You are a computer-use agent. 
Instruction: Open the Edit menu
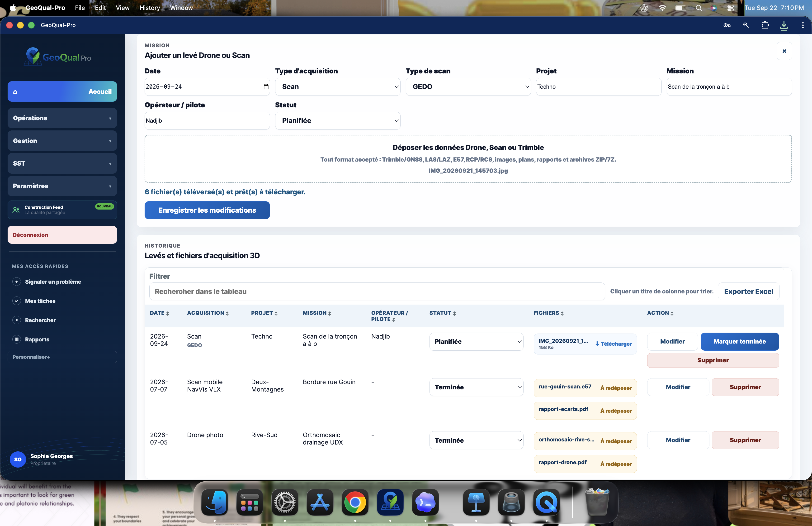click(x=100, y=8)
